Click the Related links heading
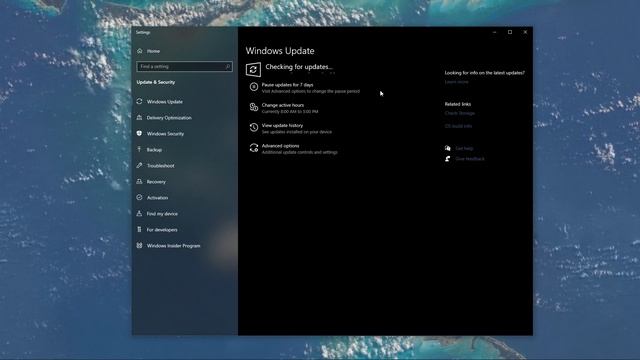 (x=458, y=104)
